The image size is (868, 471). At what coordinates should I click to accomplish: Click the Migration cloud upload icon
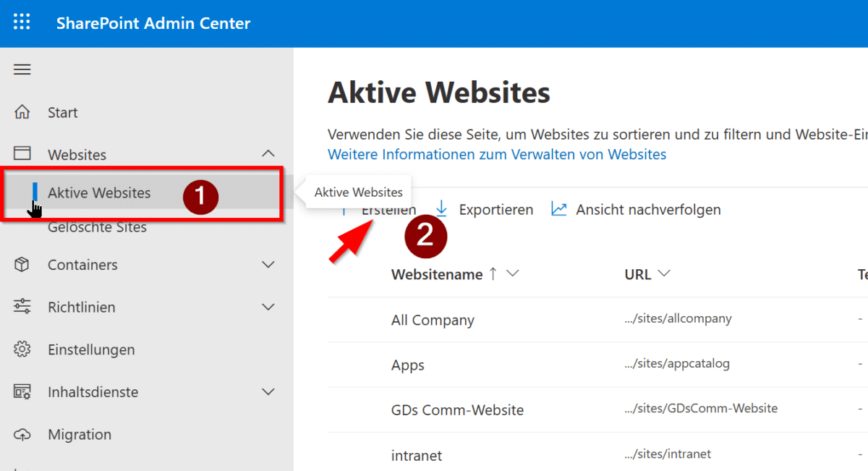pyautogui.click(x=22, y=435)
